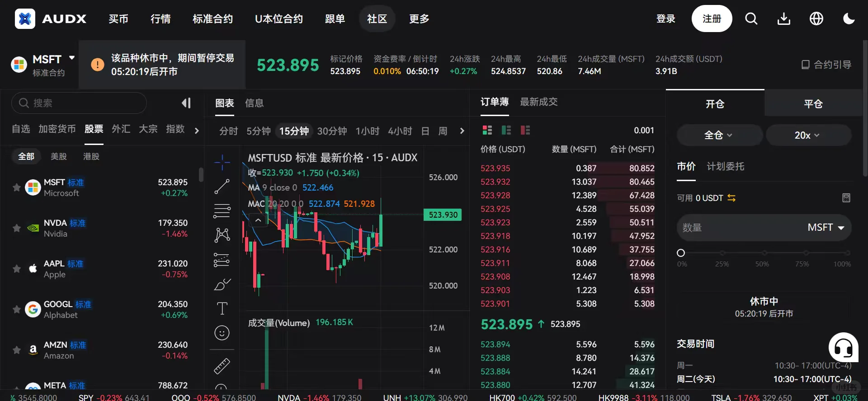This screenshot has width=868, height=401.
Task: Select the 外汇 category tab
Action: pos(121,129)
